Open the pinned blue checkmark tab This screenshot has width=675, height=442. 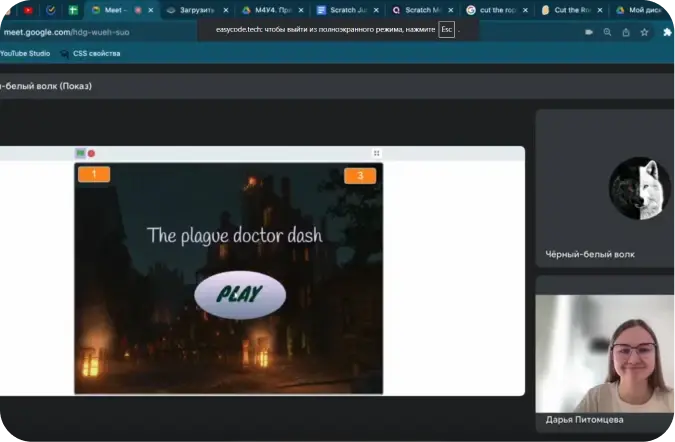pos(51,10)
